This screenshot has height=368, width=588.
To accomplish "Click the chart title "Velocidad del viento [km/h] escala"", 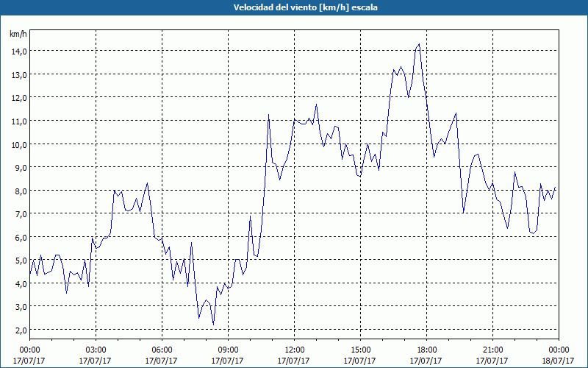I will (x=305, y=7).
